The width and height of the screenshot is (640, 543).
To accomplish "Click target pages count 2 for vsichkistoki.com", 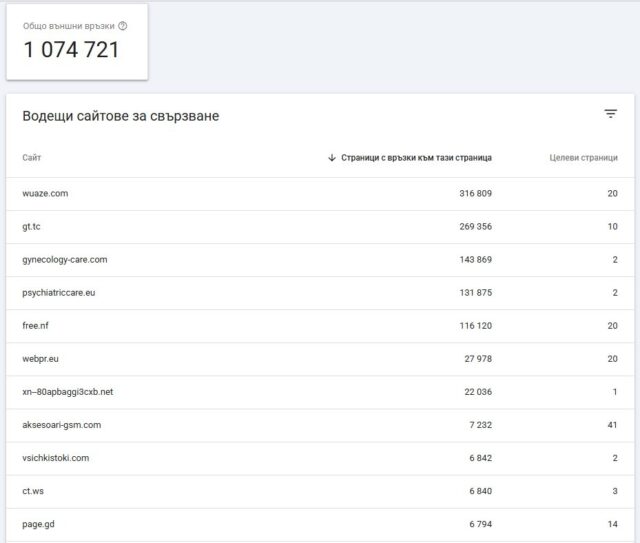I will click(615, 458).
